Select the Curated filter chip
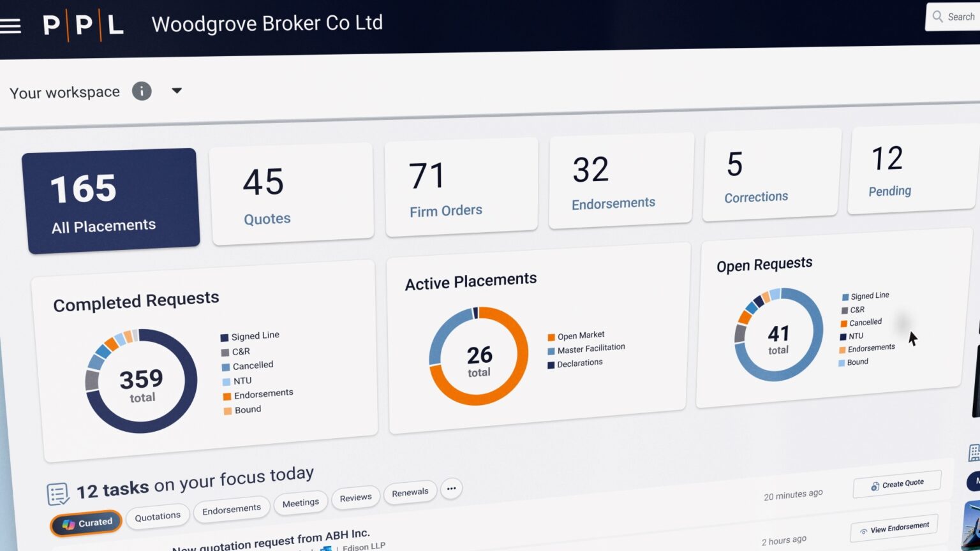Screen dimensions: 980x551 (87, 524)
